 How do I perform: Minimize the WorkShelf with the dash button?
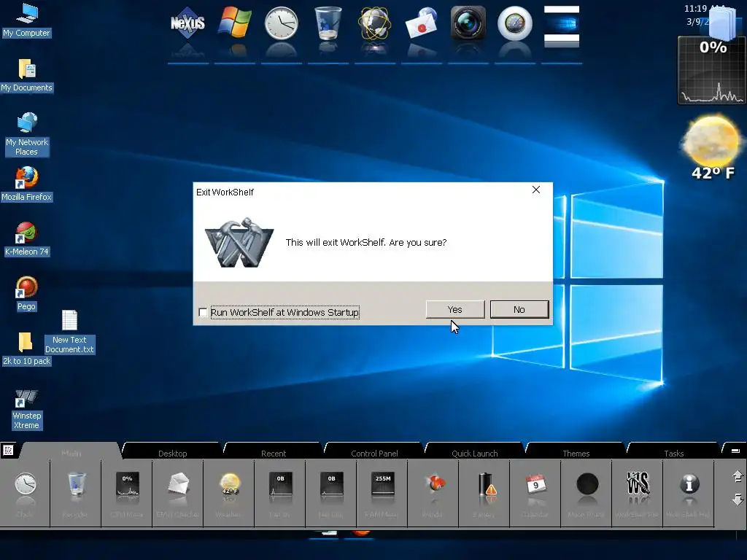pyautogui.click(x=735, y=451)
